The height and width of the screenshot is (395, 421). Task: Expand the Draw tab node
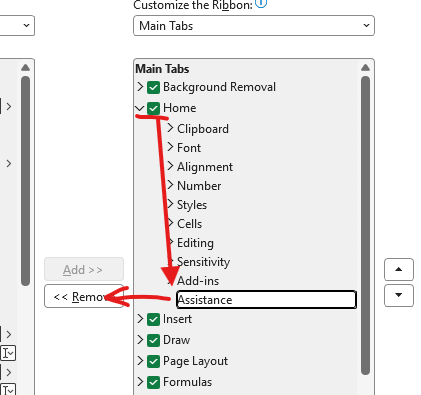(140, 340)
